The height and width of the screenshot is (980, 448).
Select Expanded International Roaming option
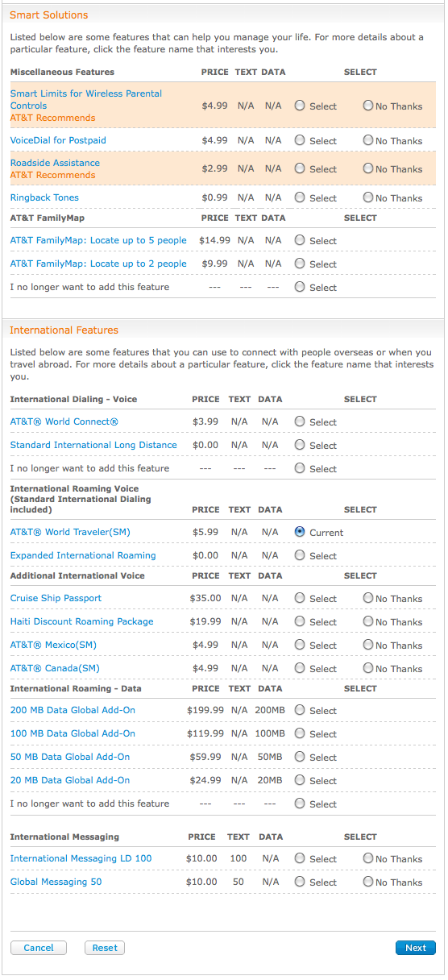click(300, 555)
